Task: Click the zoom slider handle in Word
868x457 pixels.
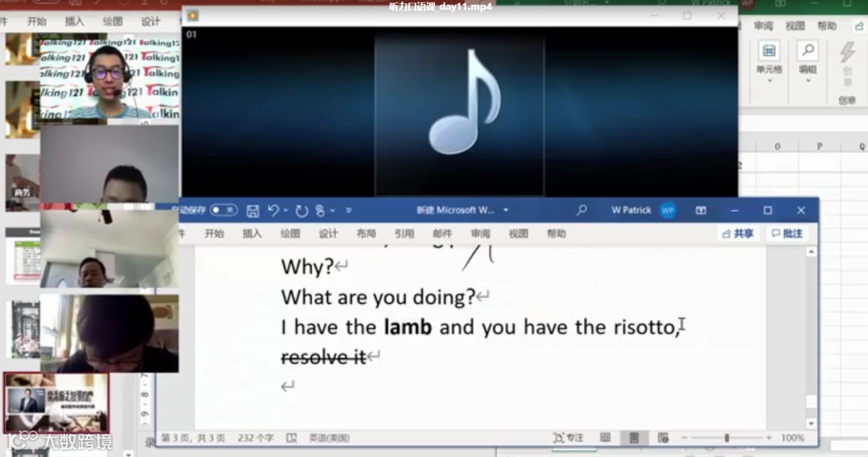Action: (x=727, y=438)
